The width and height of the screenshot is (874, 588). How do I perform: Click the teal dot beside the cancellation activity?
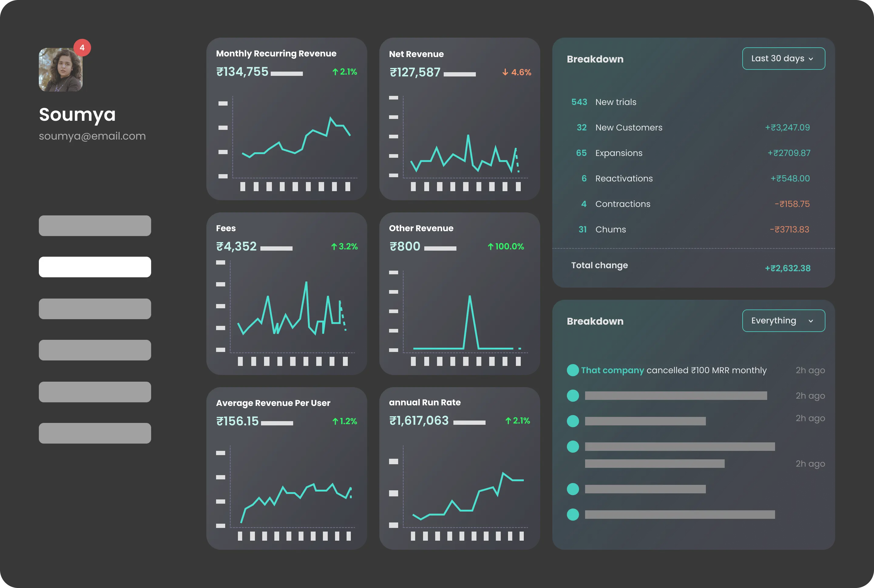click(572, 370)
